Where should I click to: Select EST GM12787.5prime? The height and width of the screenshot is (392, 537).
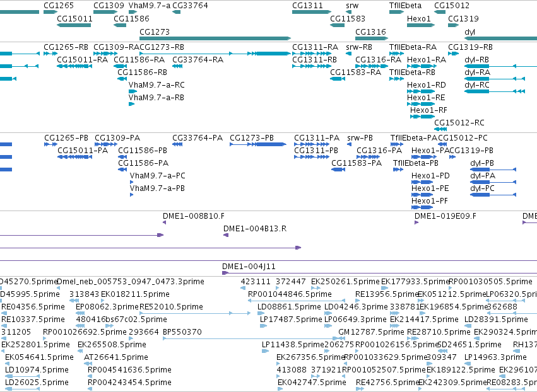coord(371,332)
